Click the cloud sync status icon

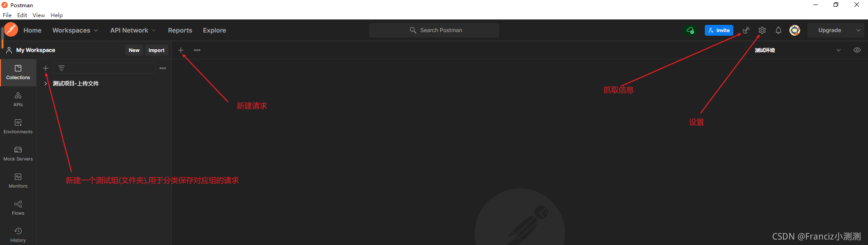(690, 30)
